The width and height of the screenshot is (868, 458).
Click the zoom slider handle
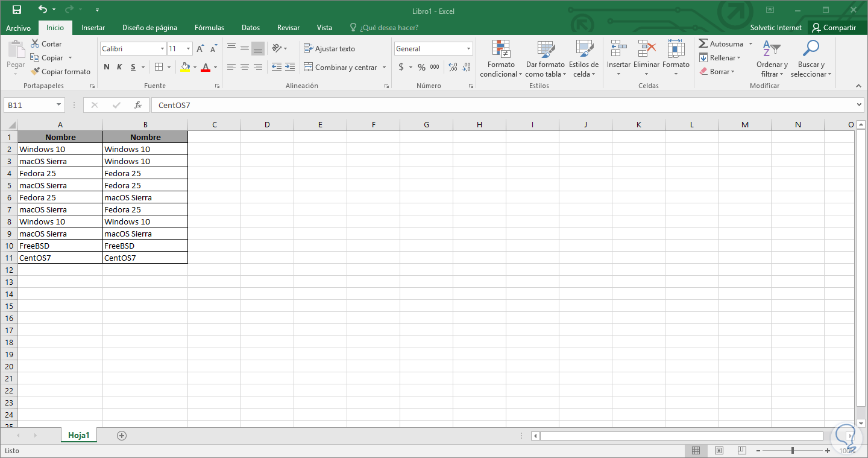(x=792, y=451)
